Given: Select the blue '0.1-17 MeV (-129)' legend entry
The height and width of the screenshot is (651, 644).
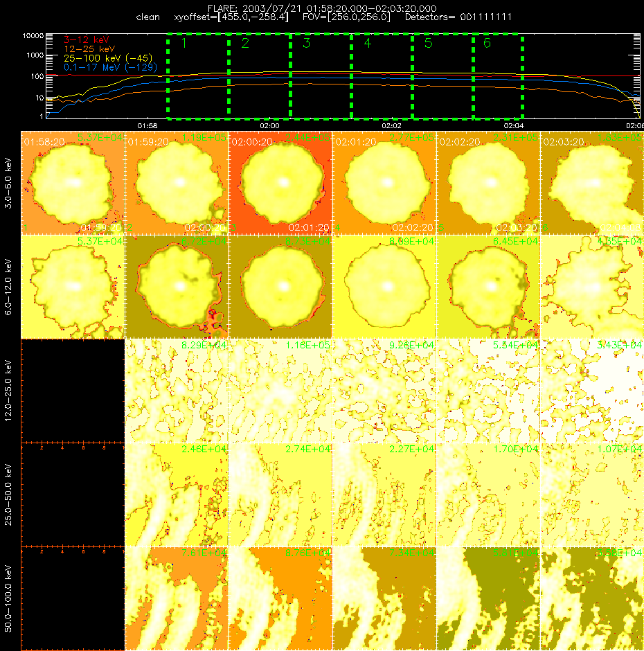Looking at the screenshot, I should coord(110,67).
